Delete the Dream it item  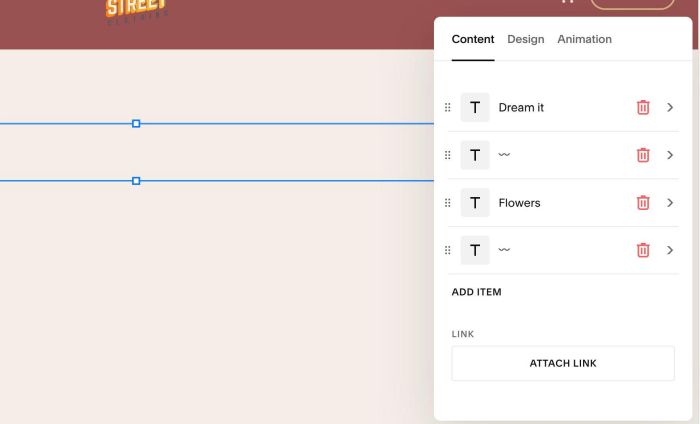643,108
